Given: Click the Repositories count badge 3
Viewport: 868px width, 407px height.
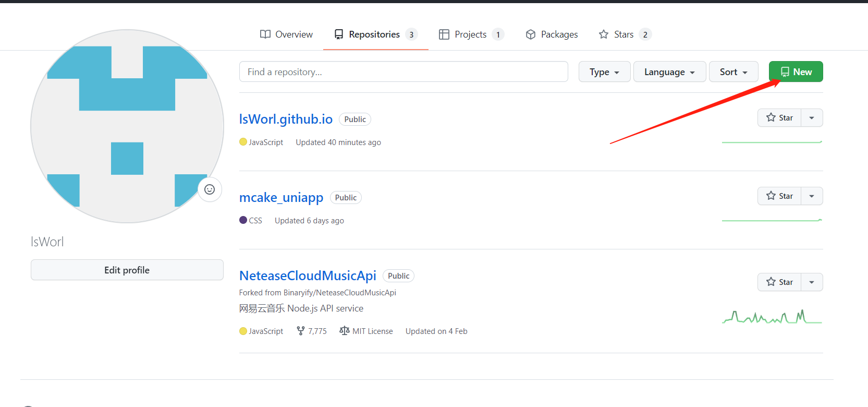Looking at the screenshot, I should coord(411,34).
